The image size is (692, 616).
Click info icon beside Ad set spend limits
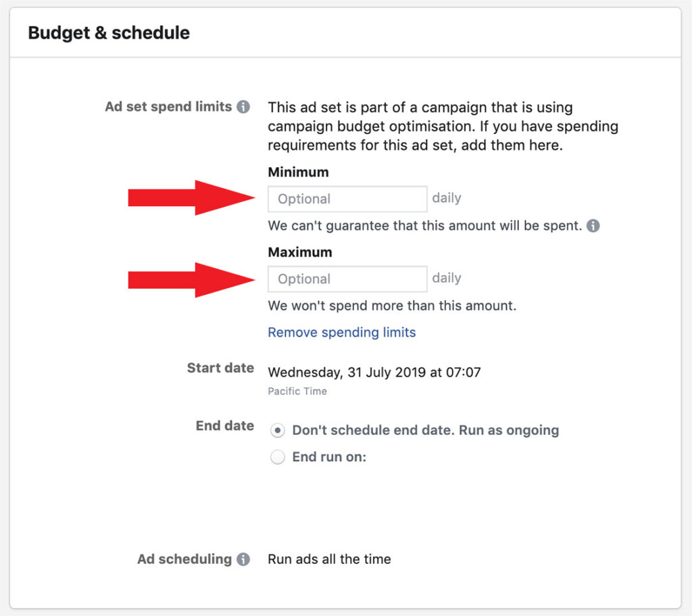click(x=243, y=107)
